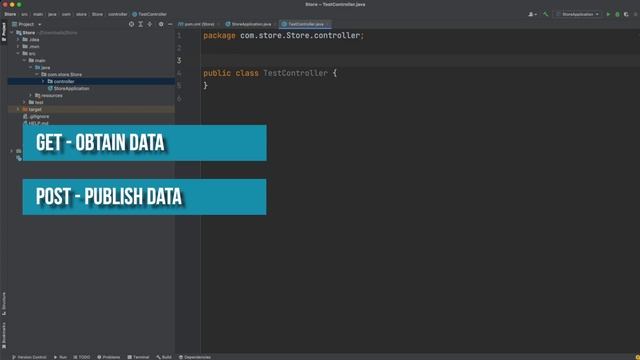Screen dimensions: 640x360
Task: Expand the controller package arrow
Action: click(x=43, y=81)
